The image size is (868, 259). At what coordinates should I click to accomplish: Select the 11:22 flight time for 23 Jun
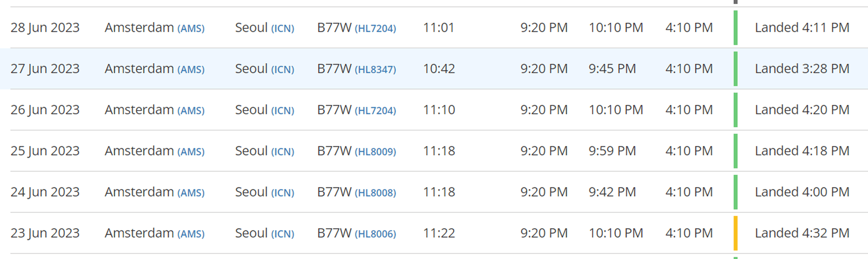pos(439,233)
